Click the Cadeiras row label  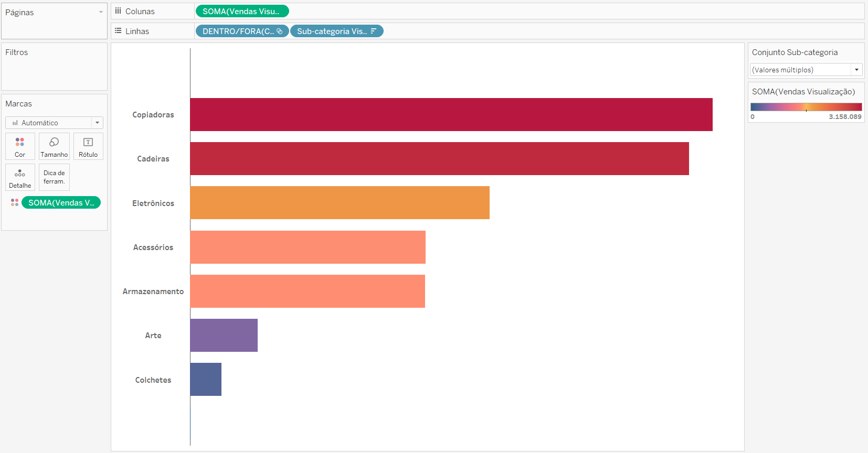point(153,159)
